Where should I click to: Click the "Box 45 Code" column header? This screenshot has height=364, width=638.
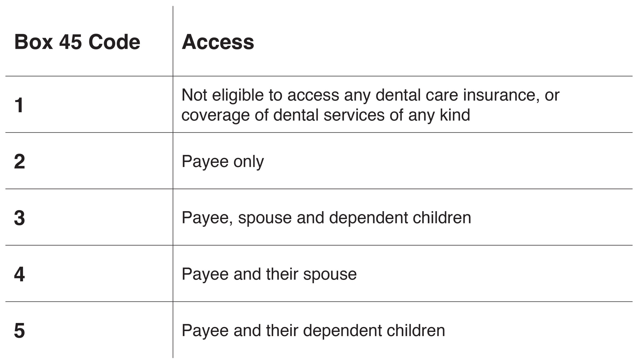coord(77,42)
